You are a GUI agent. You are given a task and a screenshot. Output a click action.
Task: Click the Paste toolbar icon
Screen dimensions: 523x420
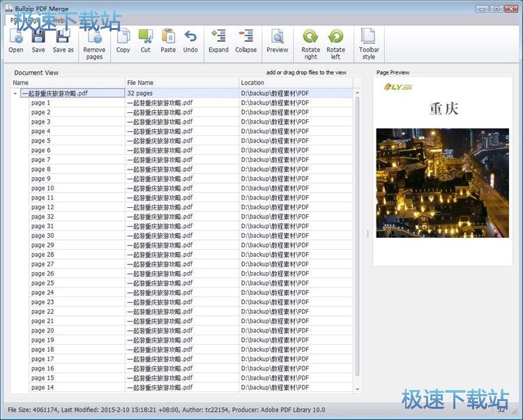[x=168, y=40]
